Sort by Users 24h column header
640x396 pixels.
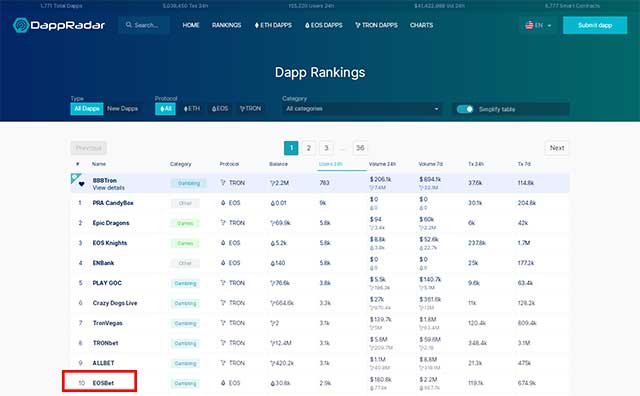pos(331,164)
